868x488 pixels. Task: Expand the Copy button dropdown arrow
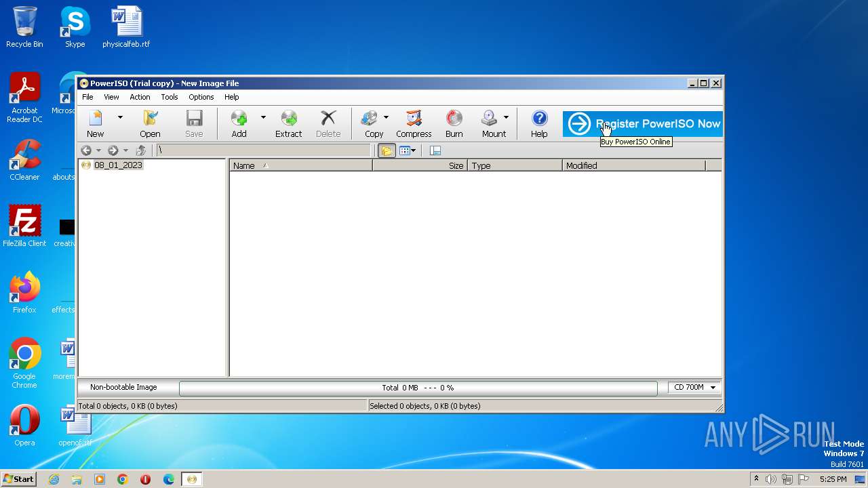click(386, 117)
